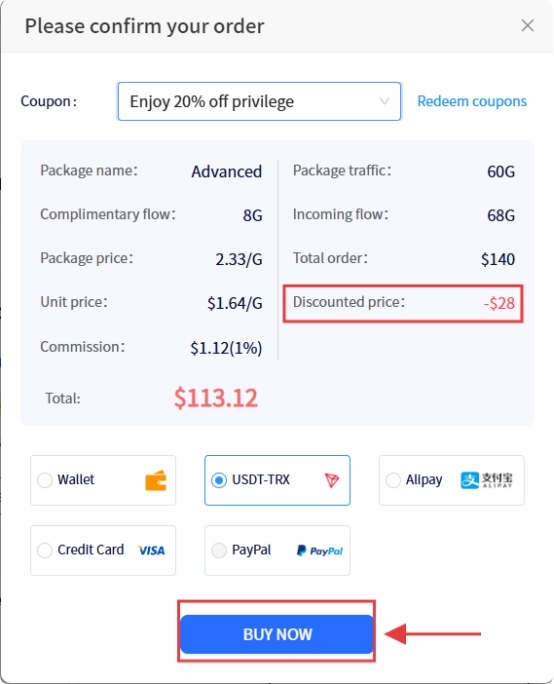Select the PayPal radio button
This screenshot has height=684, width=554.
pos(219,551)
